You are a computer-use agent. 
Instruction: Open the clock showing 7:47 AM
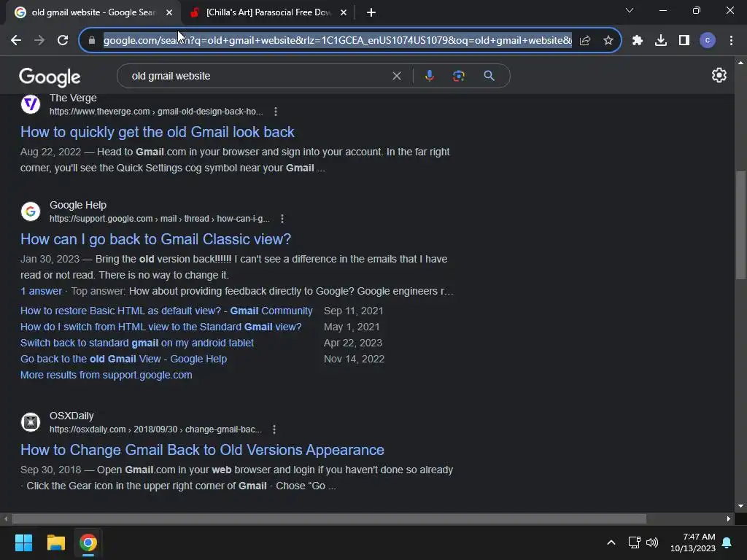tap(693, 542)
